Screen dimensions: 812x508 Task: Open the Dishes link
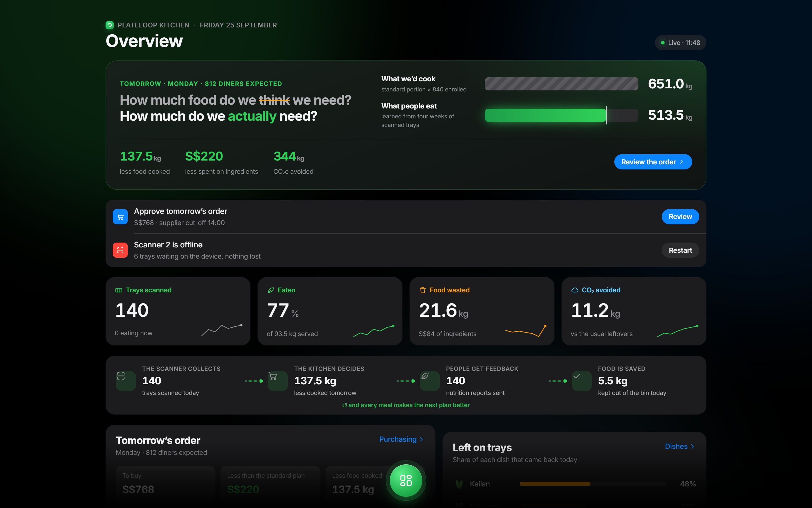click(x=680, y=446)
